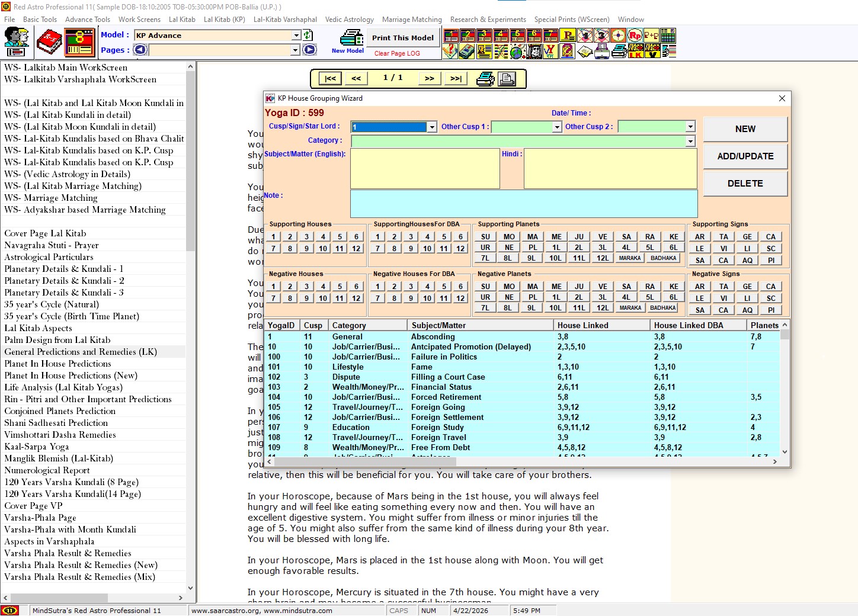Open the red book icon
Screen dimensions: 858x616
[49, 42]
